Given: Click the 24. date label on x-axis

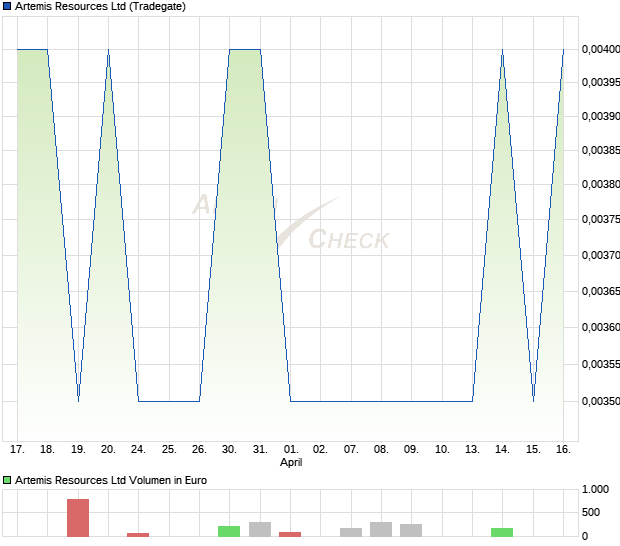Looking at the screenshot, I should [x=138, y=449].
